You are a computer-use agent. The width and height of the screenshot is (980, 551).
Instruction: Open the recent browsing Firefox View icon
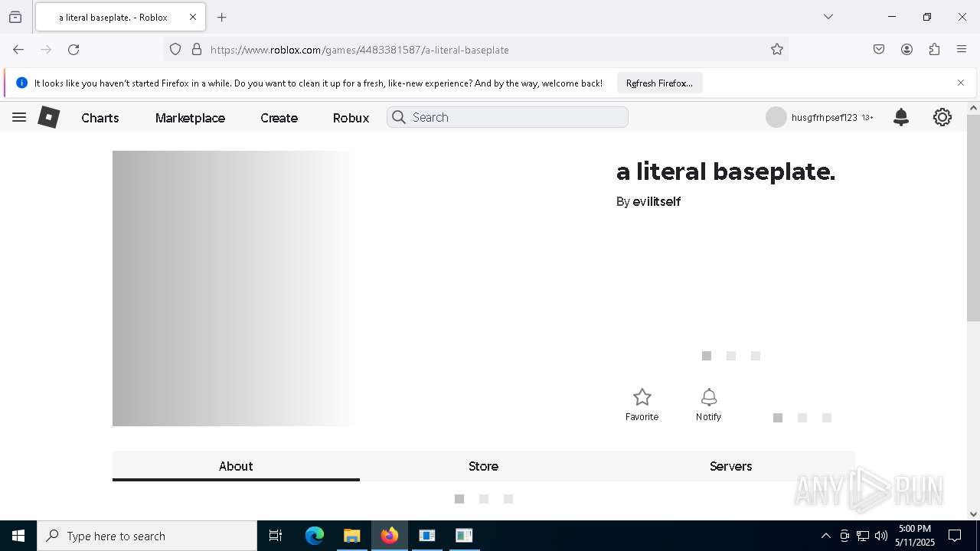click(15, 17)
